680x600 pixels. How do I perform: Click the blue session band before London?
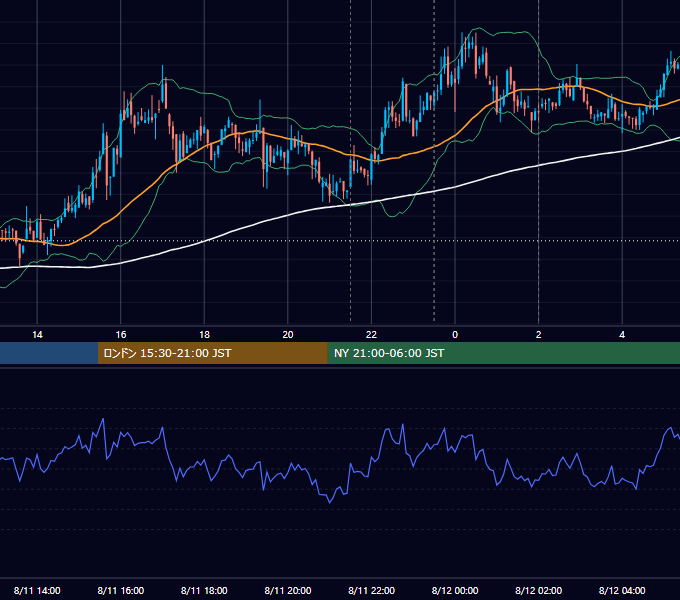49,353
